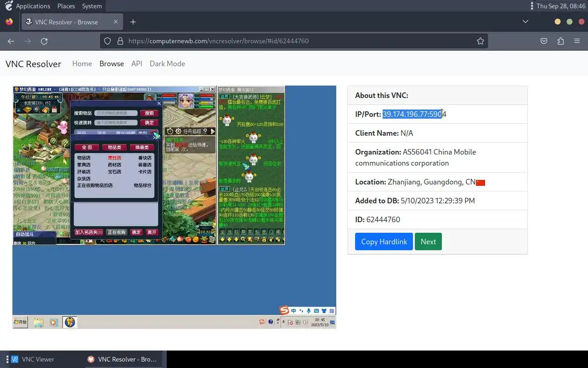Click the folder icon in remote taskbar
Viewport: 588px width, 368px height.
tap(39, 322)
